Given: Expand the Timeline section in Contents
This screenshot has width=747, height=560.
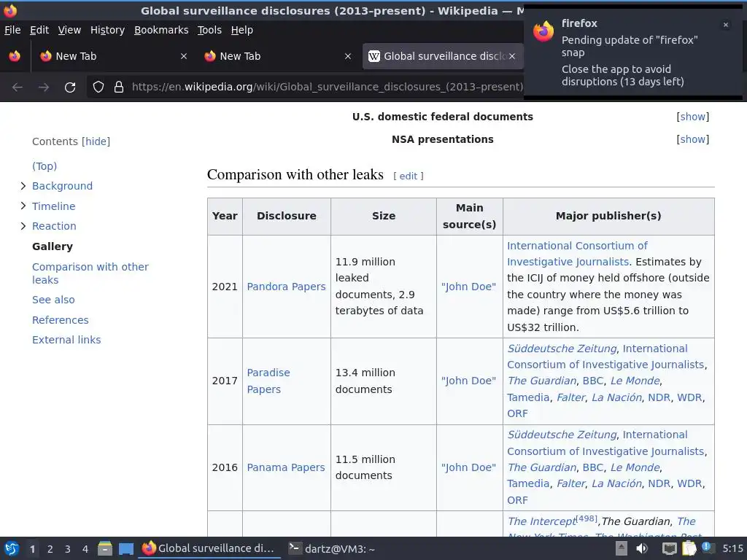Looking at the screenshot, I should click(x=23, y=206).
